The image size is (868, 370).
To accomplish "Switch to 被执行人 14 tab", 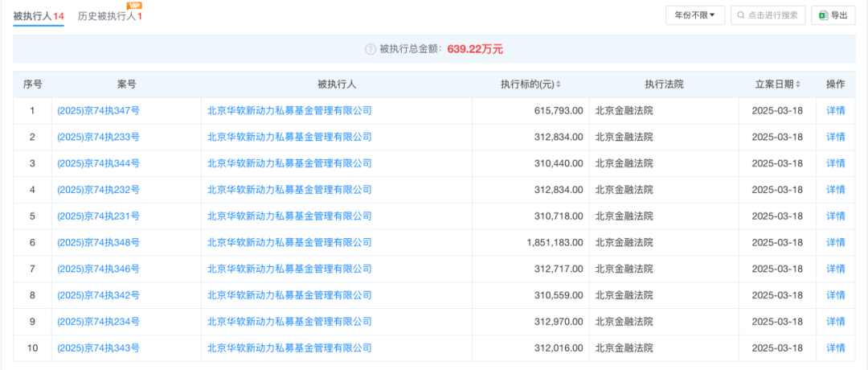I will tap(39, 17).
